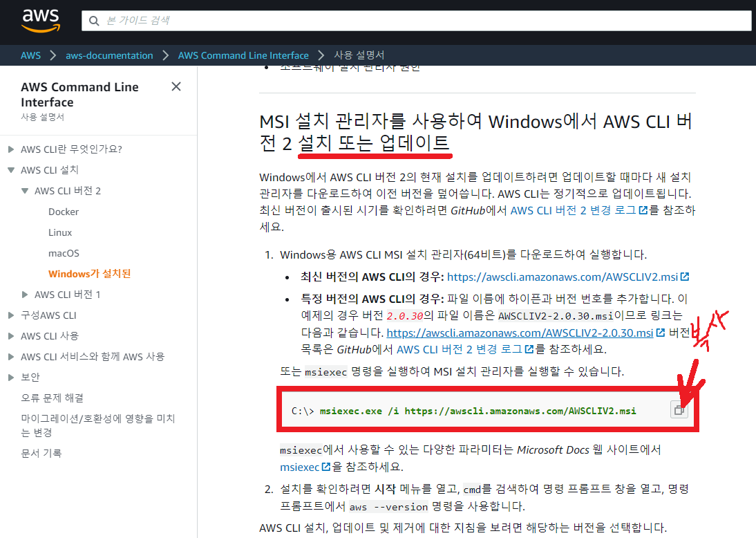756x538 pixels.
Task: Close the sidebar navigation panel
Action: point(176,86)
